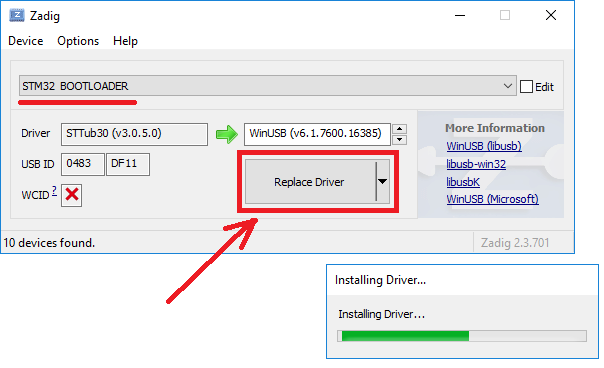Increment driver selection with the up arrow
Screen dimensions: 604x368
point(399,129)
